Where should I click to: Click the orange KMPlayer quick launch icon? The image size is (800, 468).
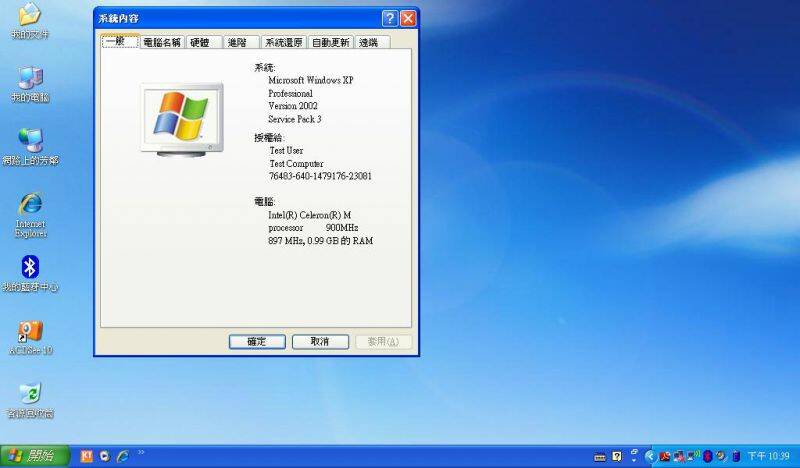click(87, 456)
